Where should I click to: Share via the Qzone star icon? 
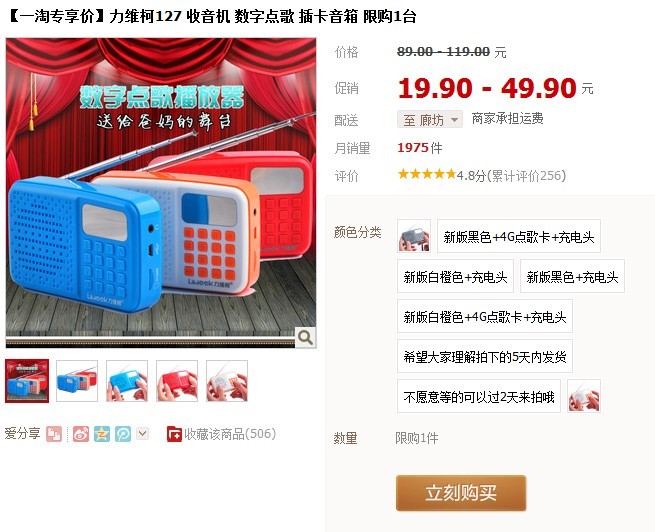click(102, 434)
